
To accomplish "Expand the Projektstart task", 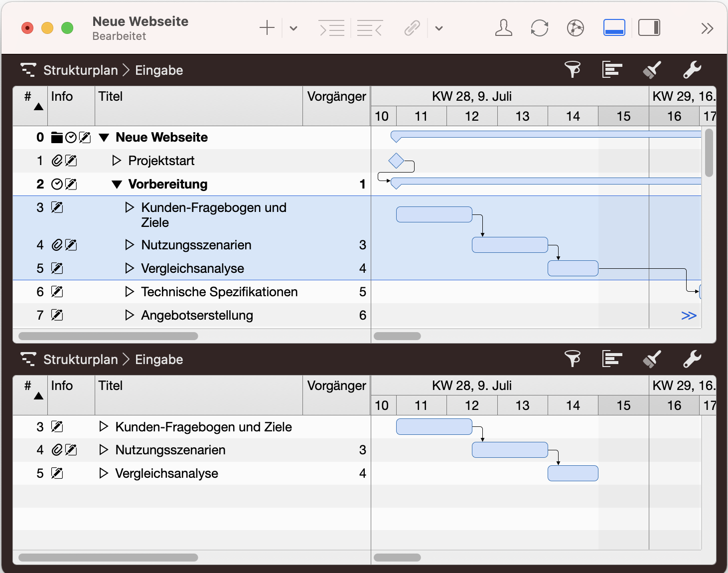I will pyautogui.click(x=117, y=161).
